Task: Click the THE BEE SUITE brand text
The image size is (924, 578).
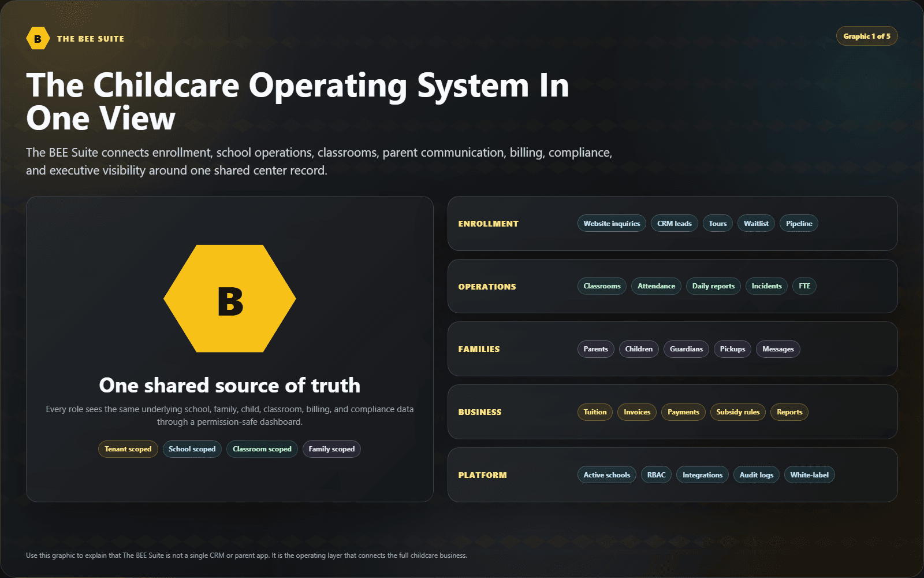Action: pos(91,39)
